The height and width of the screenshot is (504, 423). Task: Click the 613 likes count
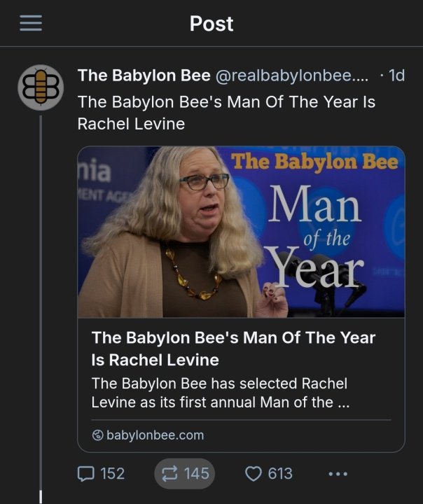point(280,474)
